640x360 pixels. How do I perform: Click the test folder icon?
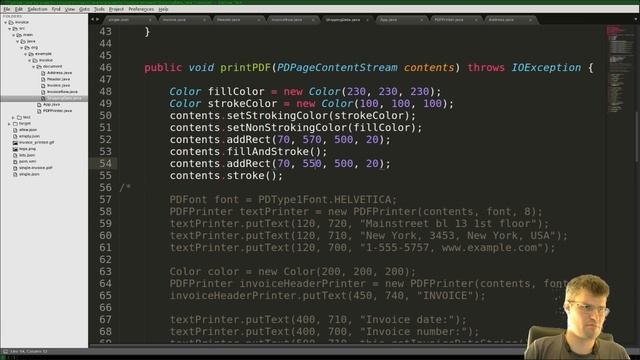click(19, 117)
